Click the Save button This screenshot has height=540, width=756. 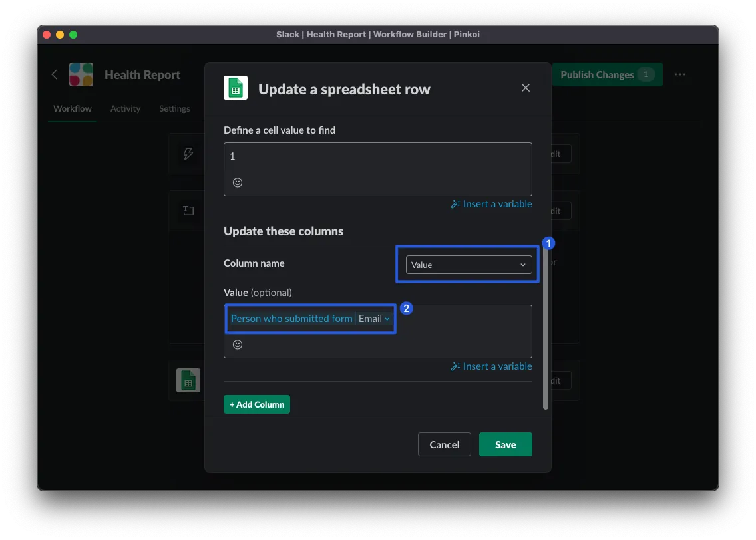(505, 444)
